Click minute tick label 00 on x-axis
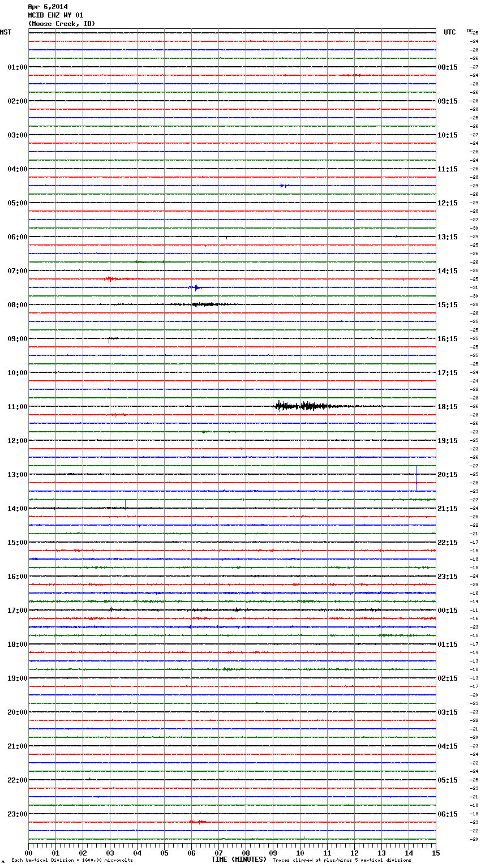This screenshot has width=481, height=868. (x=28, y=853)
